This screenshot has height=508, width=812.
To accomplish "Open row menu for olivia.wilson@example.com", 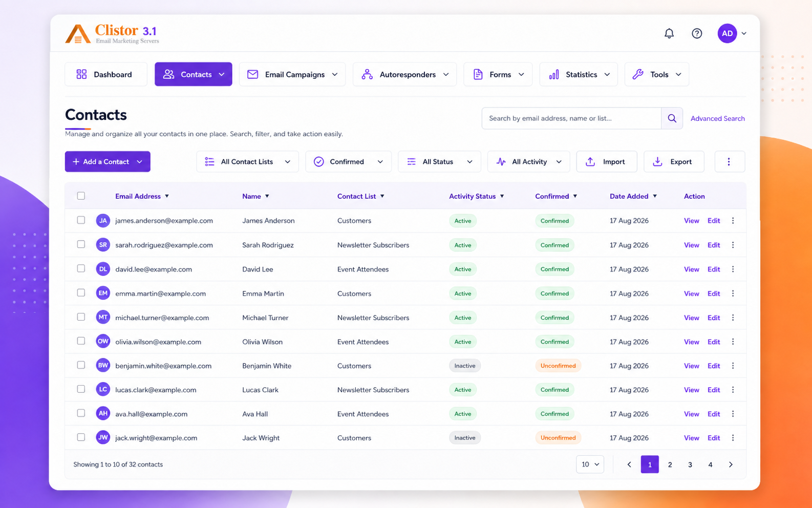I will (x=733, y=342).
